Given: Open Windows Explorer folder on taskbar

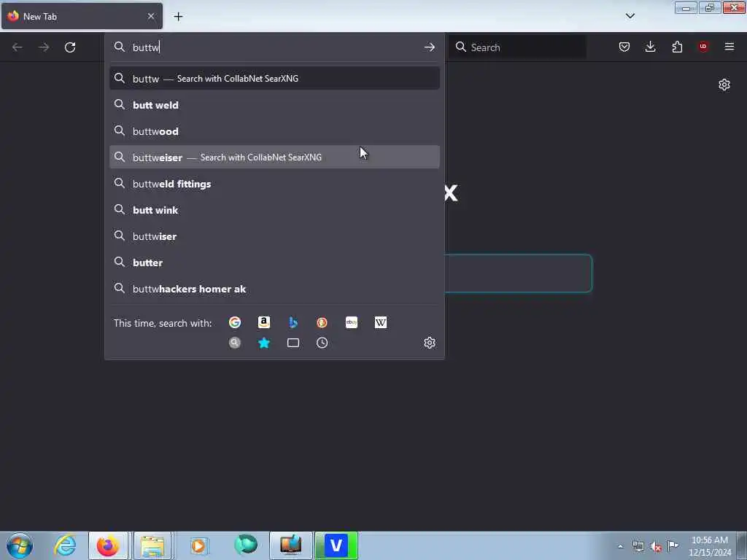Looking at the screenshot, I should pos(152,545).
